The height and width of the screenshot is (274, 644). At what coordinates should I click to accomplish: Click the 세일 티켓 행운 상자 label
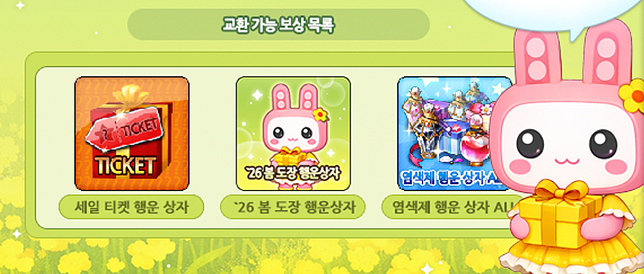click(131, 207)
